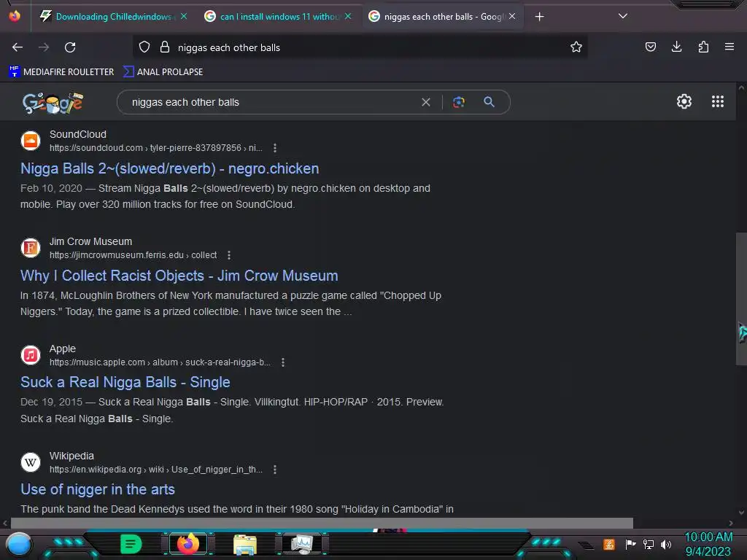
Task: Open the green notes app in taskbar
Action: tap(131, 544)
